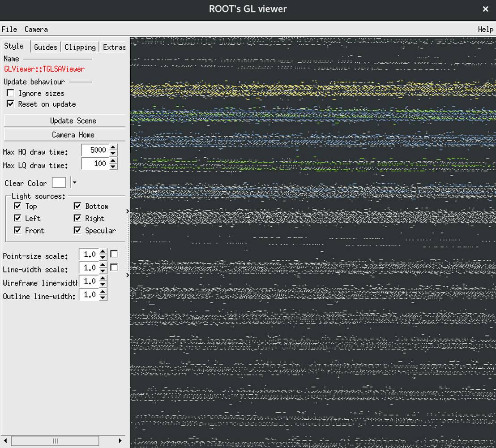This screenshot has height=448, width=496.
Task: Collapse the side panel via upper chevron
Action: coord(128,211)
